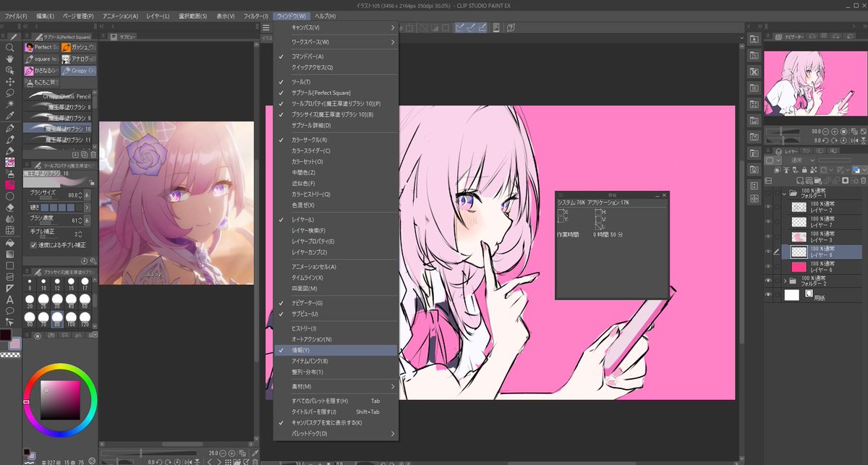The width and height of the screenshot is (868, 465).
Task: Uncheck 情報(Y) in the Window menu
Action: click(337, 350)
